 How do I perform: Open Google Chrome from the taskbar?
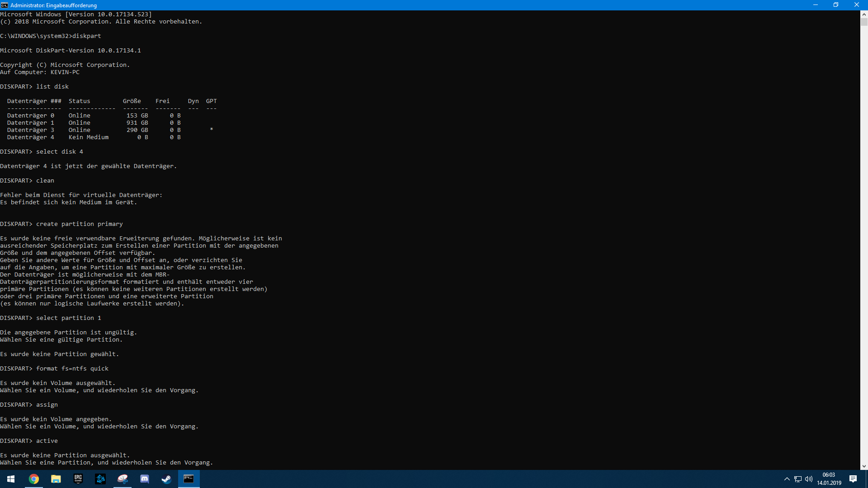coord(34,479)
